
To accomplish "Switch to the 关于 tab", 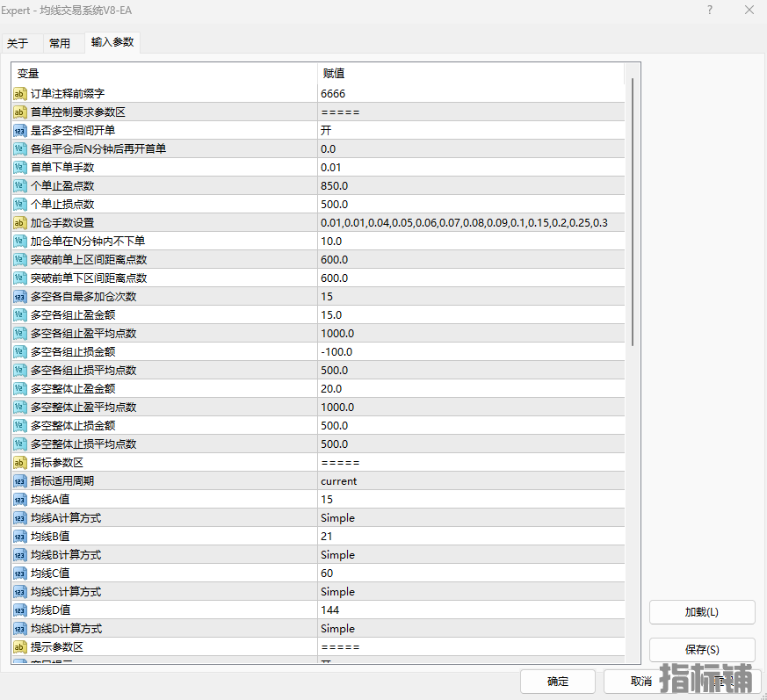I will pos(18,43).
